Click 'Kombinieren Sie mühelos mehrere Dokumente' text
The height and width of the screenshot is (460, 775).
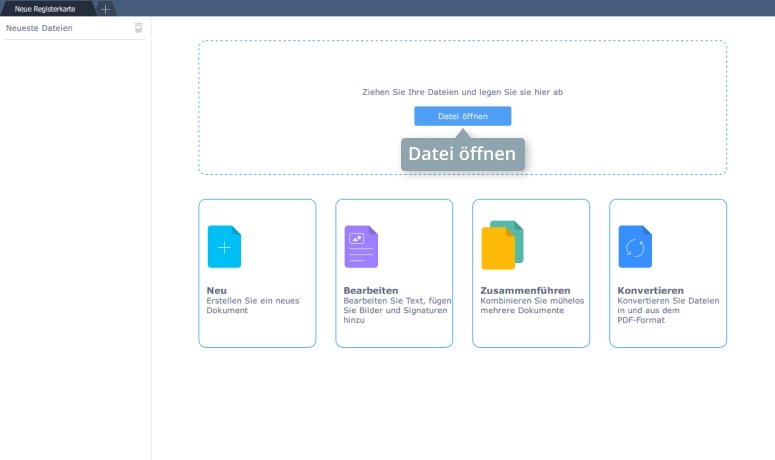[531, 305]
